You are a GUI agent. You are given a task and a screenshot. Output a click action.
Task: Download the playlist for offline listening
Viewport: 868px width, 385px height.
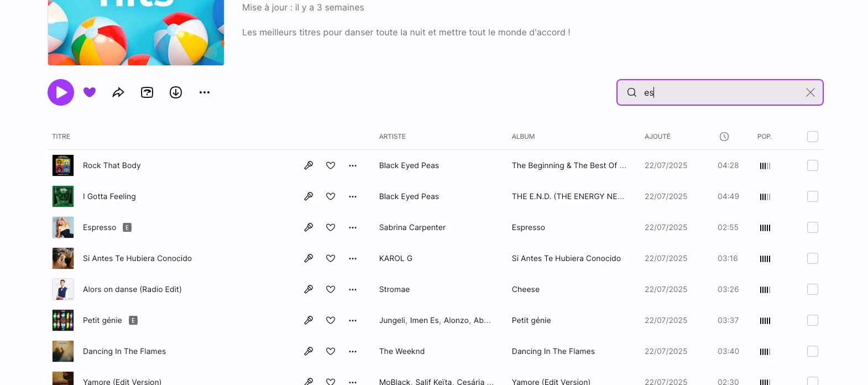click(176, 92)
